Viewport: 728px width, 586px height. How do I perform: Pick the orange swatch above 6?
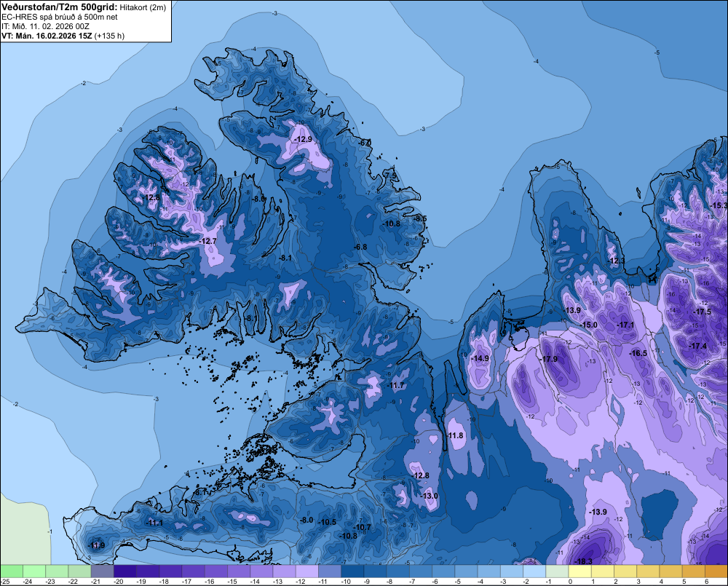(x=716, y=571)
